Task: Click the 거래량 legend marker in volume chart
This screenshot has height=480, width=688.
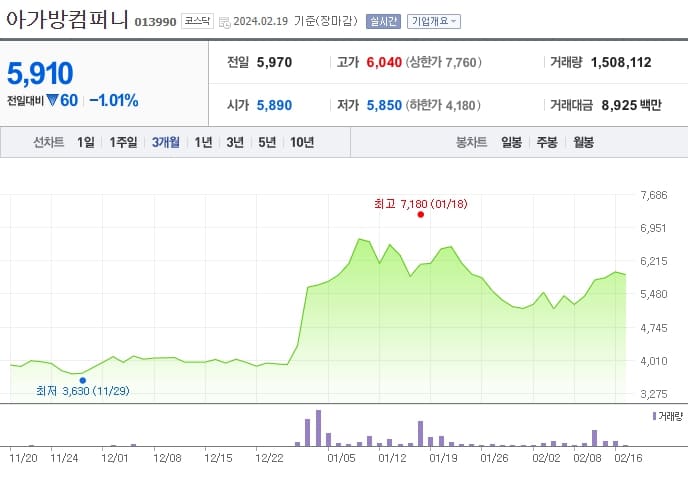Action: tap(654, 416)
